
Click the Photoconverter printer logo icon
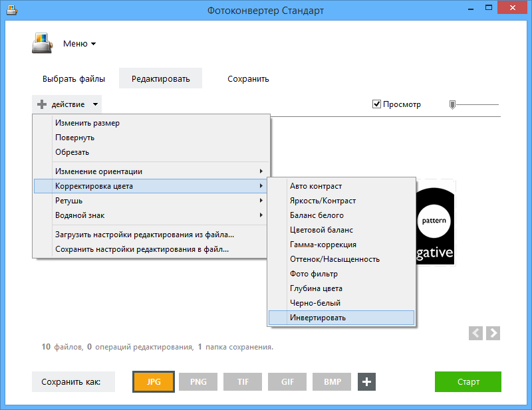(42, 43)
